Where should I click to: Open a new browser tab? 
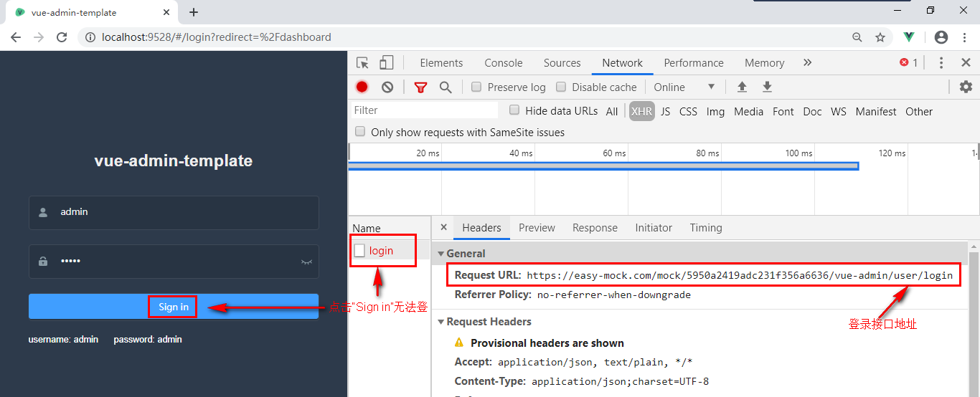[x=194, y=12]
